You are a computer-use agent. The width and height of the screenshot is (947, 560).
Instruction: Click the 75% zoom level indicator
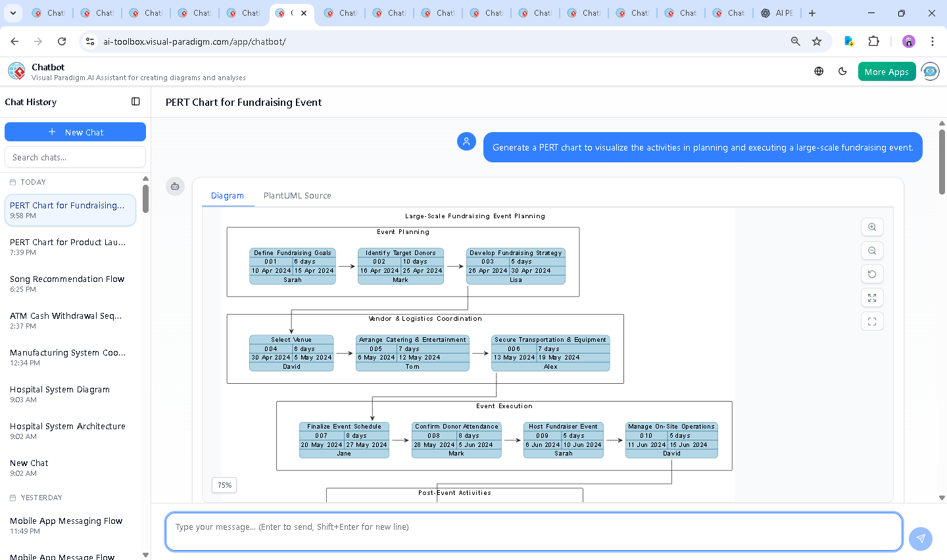tap(224, 485)
